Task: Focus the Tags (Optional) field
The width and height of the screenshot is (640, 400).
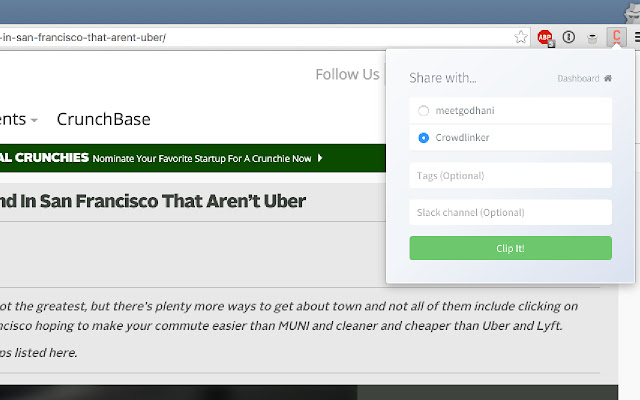Action: [510, 176]
